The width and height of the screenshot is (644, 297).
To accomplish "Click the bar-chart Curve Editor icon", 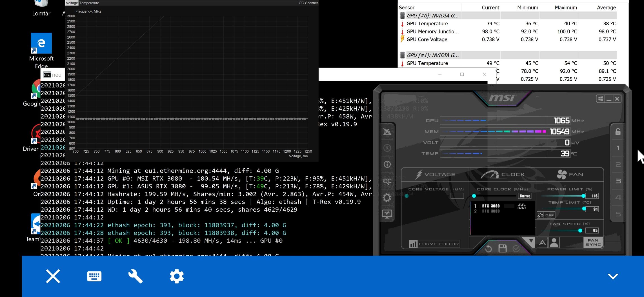I will tap(413, 244).
